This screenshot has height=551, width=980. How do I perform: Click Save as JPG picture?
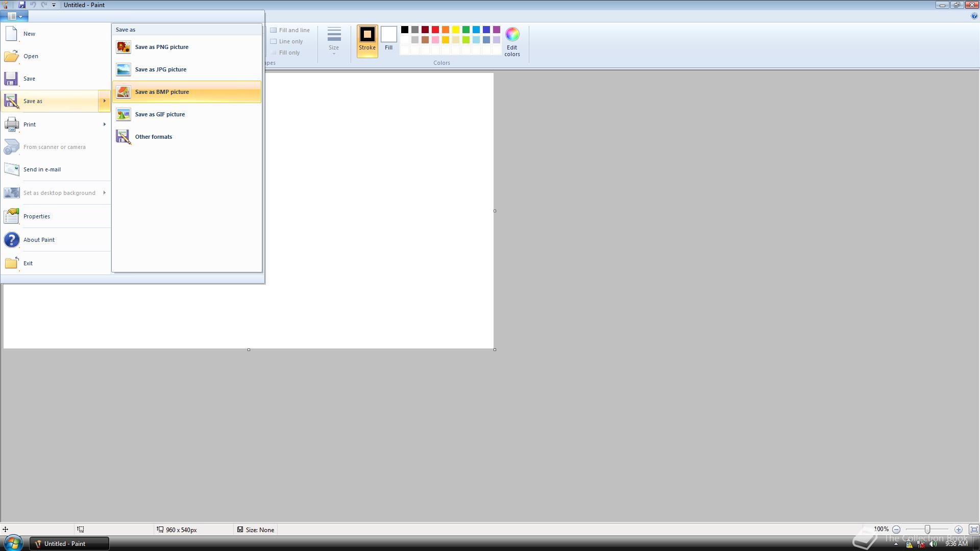187,69
